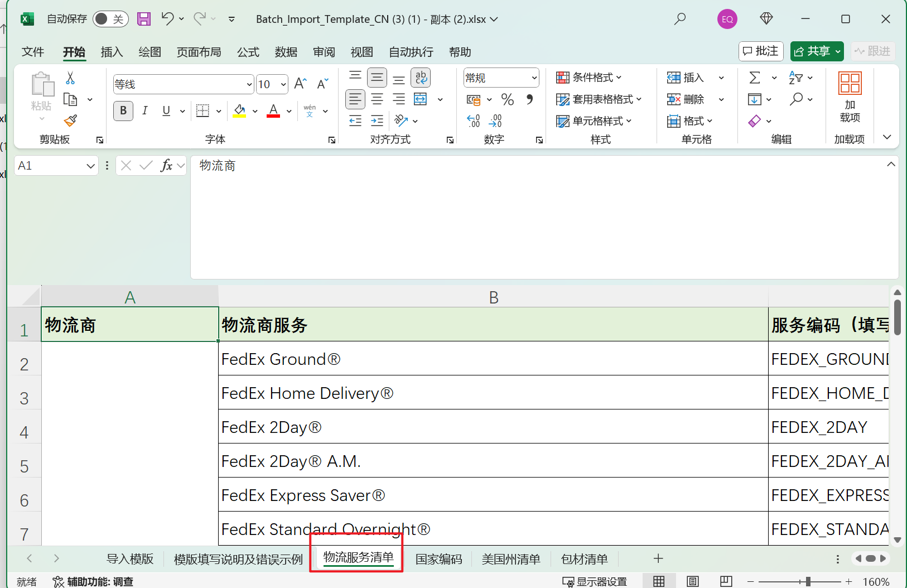This screenshot has height=588, width=907.
Task: Click the fill color bucket swatch
Action: click(240, 110)
